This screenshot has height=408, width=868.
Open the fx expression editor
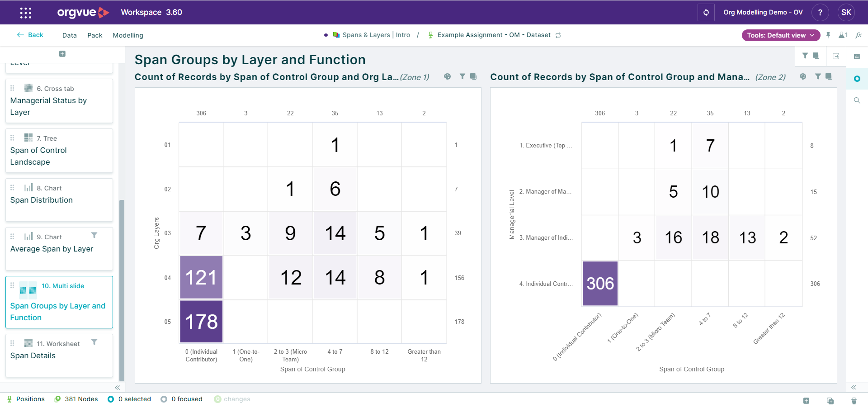859,35
